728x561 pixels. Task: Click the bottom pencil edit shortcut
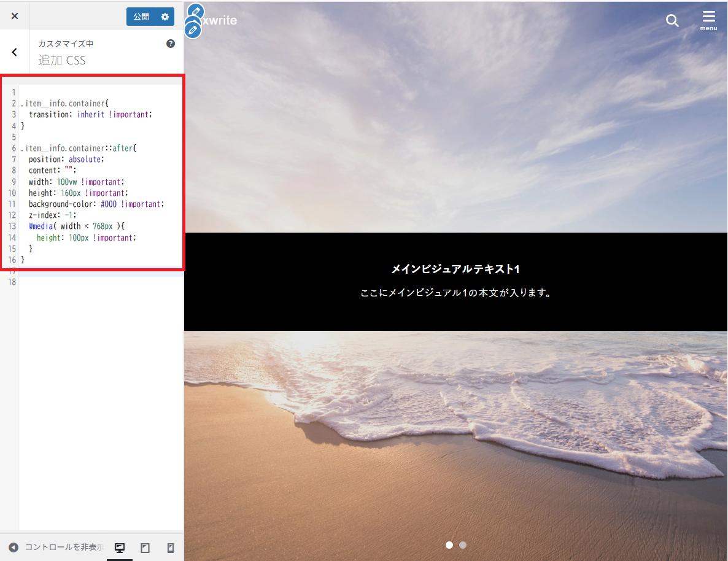coord(193,30)
